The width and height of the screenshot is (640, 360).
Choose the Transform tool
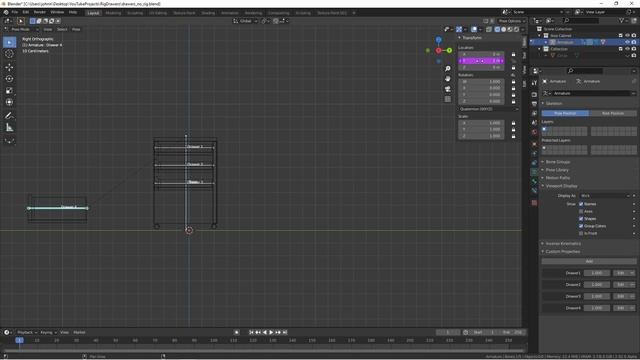point(9,102)
